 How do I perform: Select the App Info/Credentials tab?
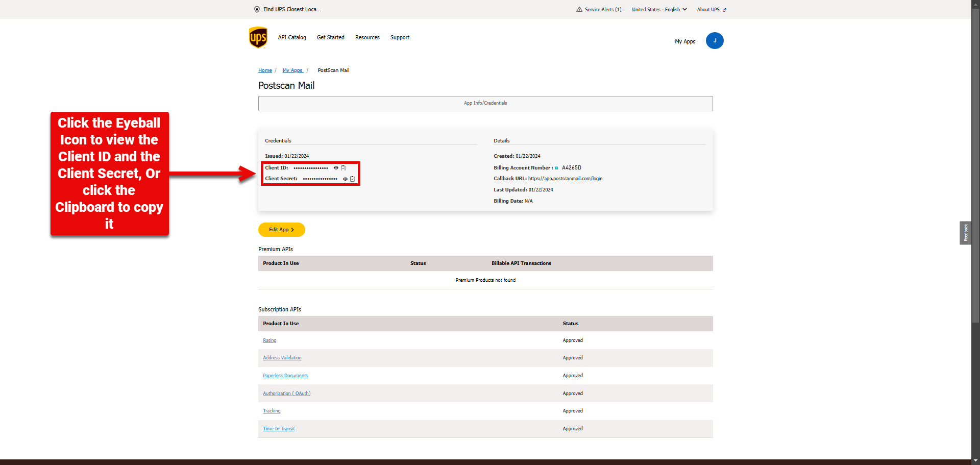tap(485, 103)
